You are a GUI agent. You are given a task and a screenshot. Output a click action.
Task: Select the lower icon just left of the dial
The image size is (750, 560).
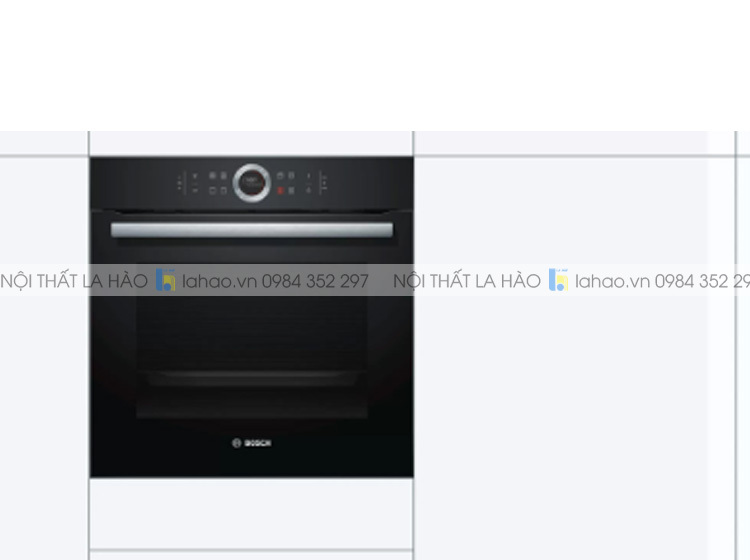tap(223, 190)
